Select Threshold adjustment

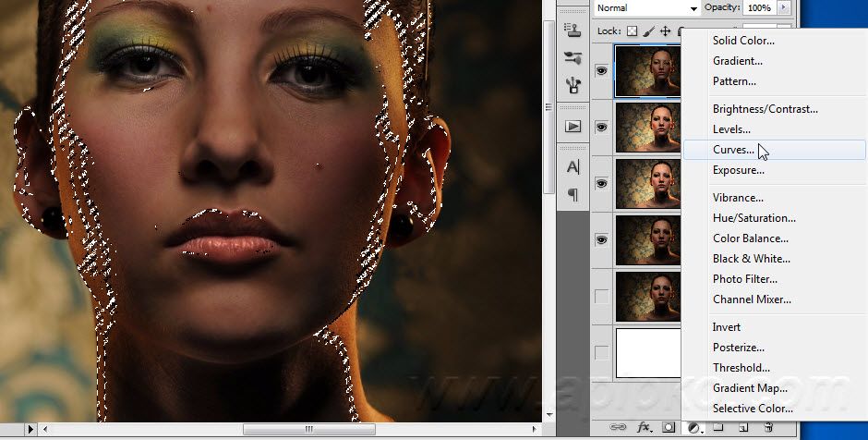[x=741, y=368]
